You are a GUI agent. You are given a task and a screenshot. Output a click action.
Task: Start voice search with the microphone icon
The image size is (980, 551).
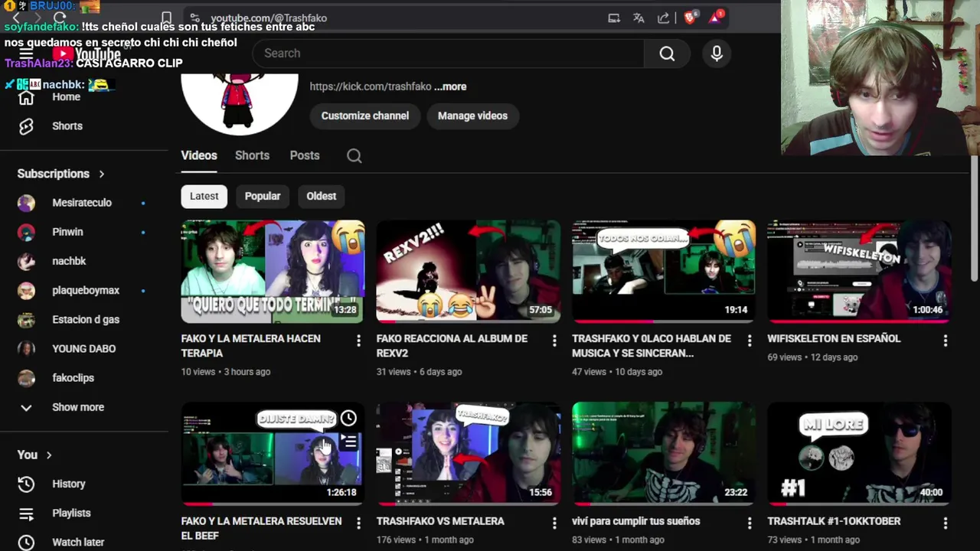pos(717,54)
